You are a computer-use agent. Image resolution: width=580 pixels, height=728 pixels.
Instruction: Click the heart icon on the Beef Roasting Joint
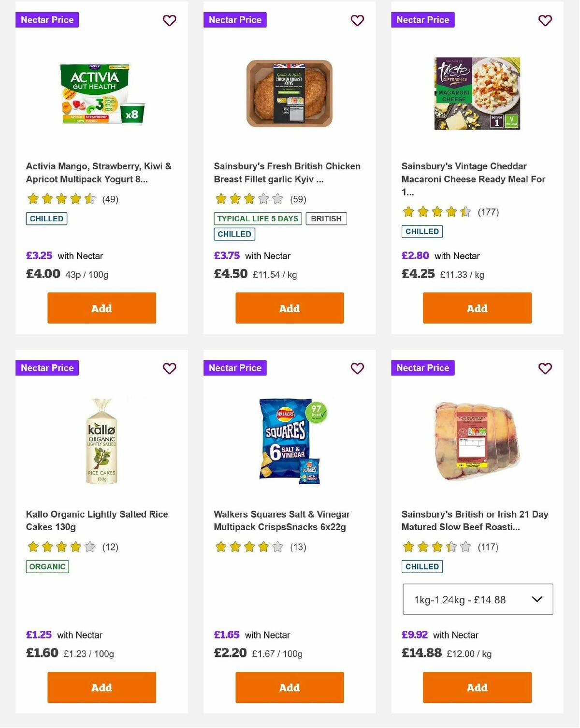[x=545, y=369]
